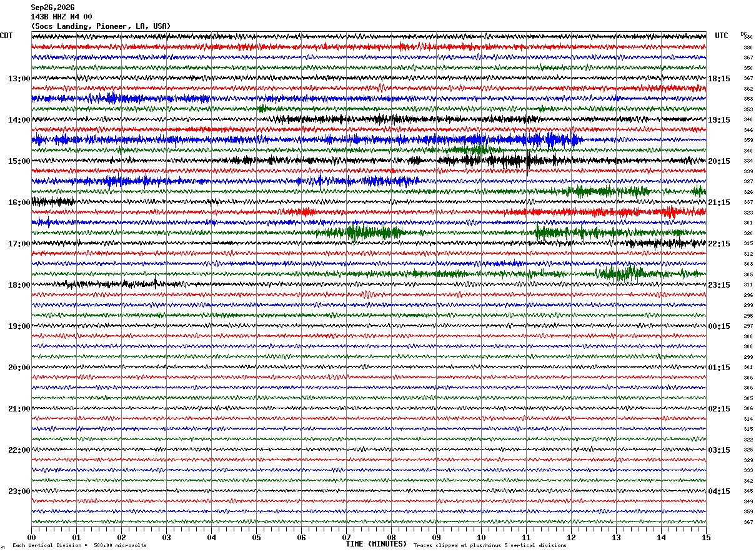Click the Traces clipped footer note
The image size is (756, 554).
(x=490, y=545)
